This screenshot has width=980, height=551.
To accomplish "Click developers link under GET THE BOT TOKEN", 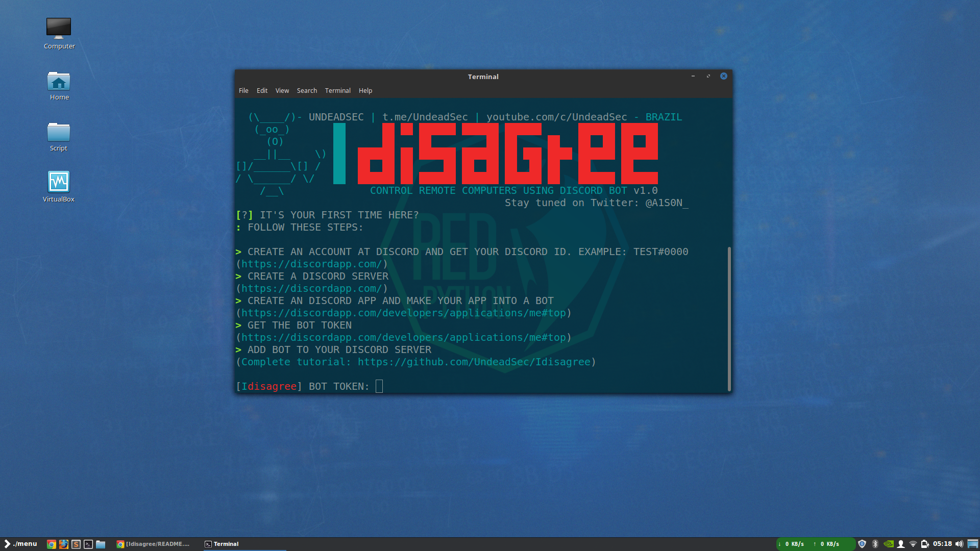I will pyautogui.click(x=404, y=337).
